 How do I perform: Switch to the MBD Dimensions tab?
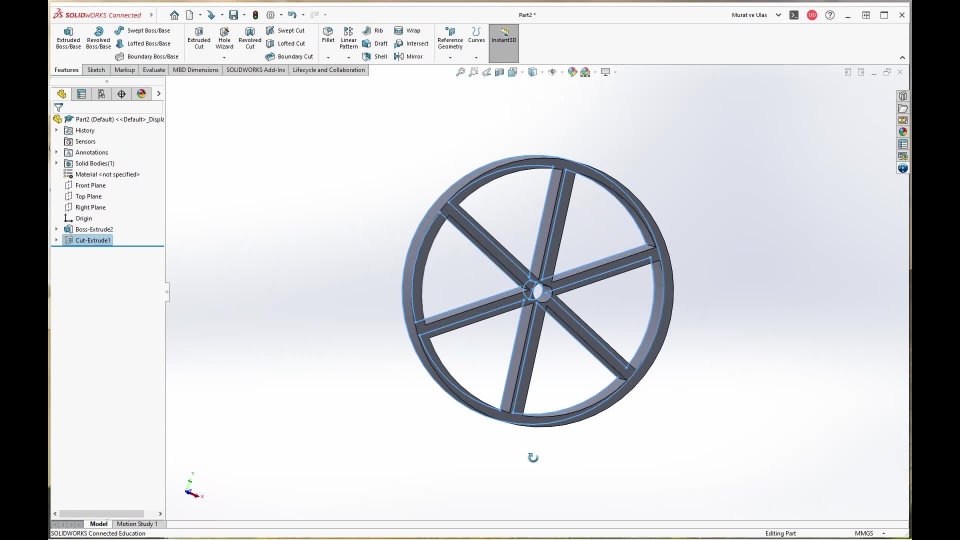tap(195, 70)
